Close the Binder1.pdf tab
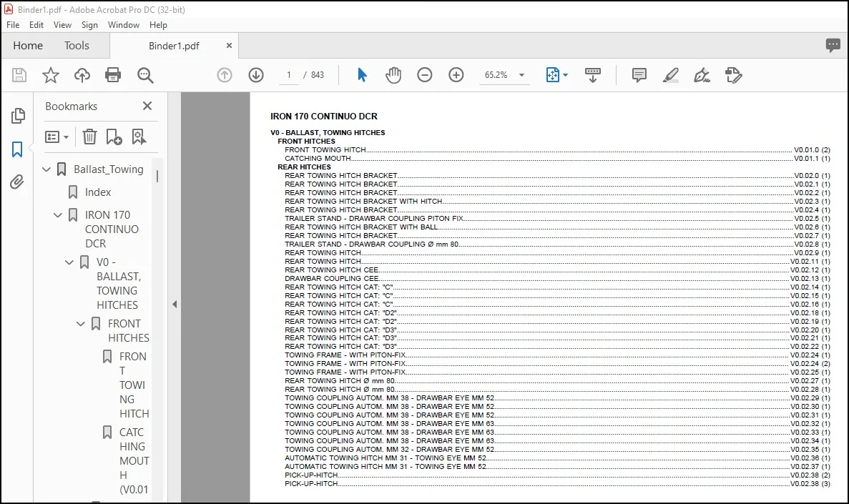This screenshot has height=504, width=849. click(229, 46)
